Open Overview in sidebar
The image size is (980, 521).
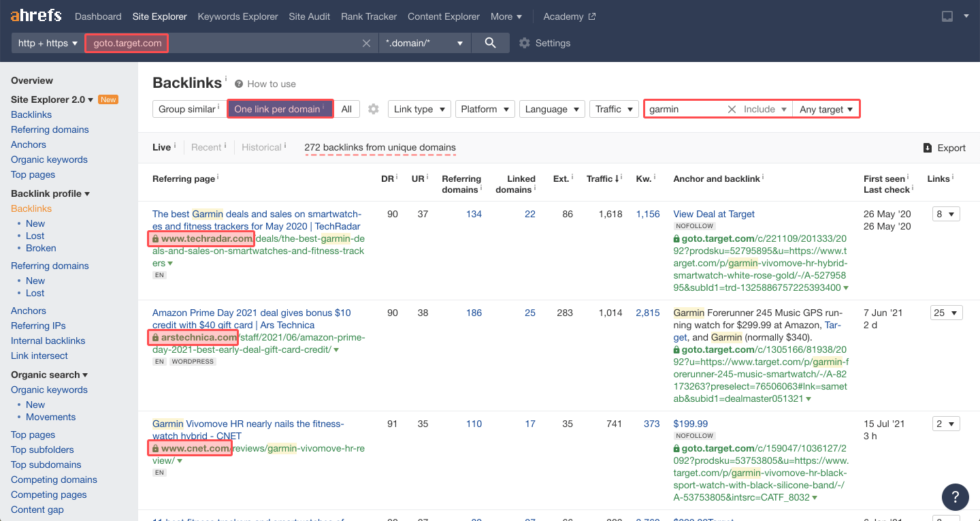click(32, 80)
